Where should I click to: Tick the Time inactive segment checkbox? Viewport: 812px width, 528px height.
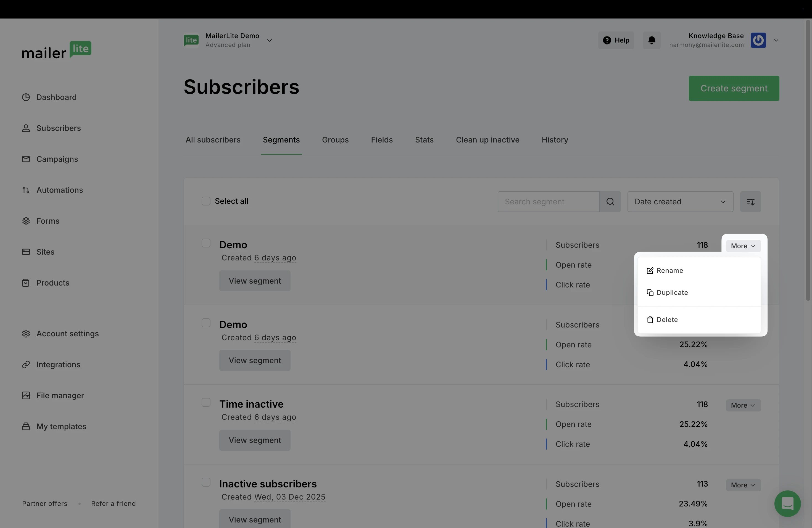coord(206,402)
